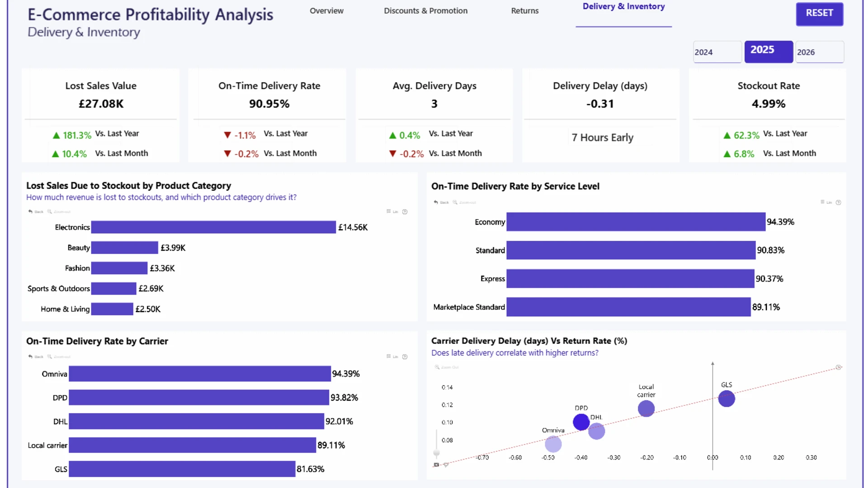868x488 pixels.
Task: Open help icon in Service Level chart
Action: 839,202
